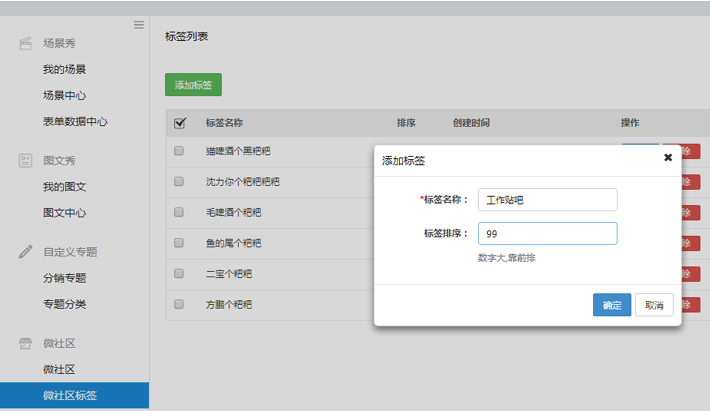This screenshot has height=411, width=710.
Task: Click the hamburger menu icon in sidebar
Action: click(139, 25)
